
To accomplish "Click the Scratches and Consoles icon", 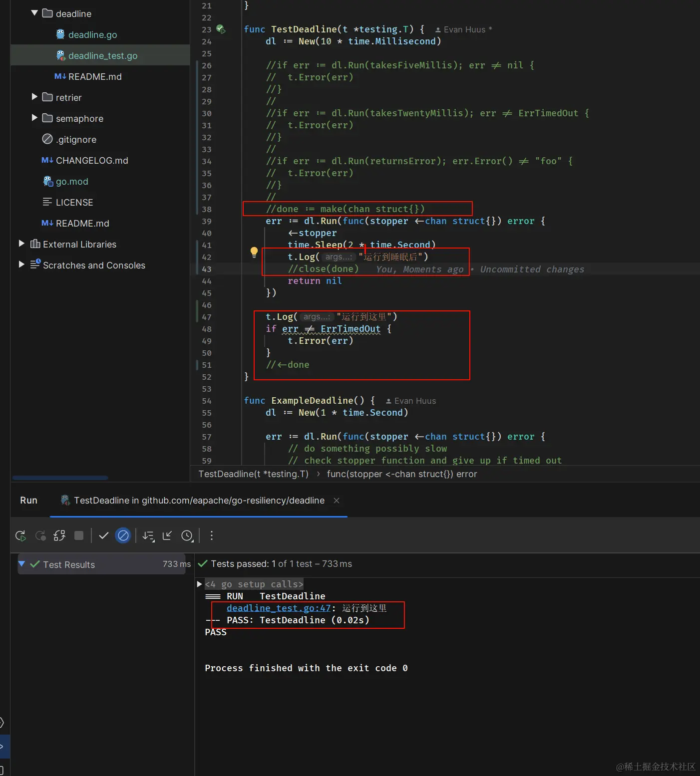I will pos(35,264).
